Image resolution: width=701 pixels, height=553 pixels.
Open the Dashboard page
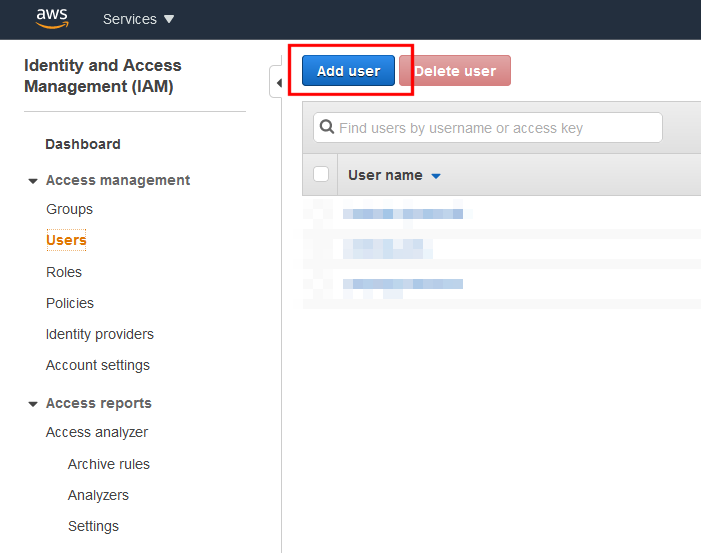(x=83, y=144)
